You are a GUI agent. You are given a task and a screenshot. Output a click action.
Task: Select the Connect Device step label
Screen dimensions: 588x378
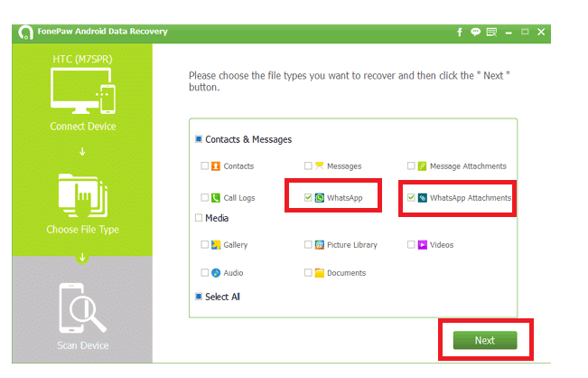[x=83, y=127]
